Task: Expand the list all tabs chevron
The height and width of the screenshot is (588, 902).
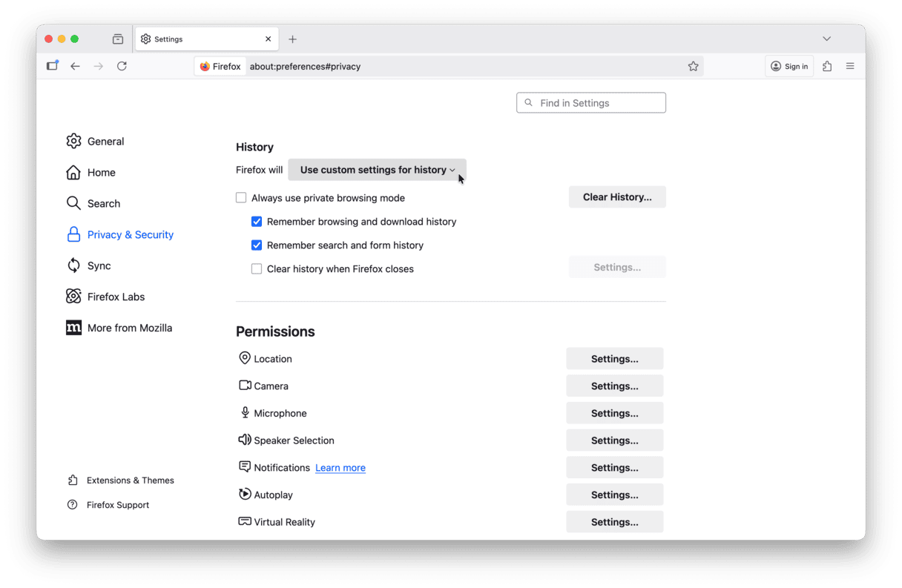Action: point(826,39)
